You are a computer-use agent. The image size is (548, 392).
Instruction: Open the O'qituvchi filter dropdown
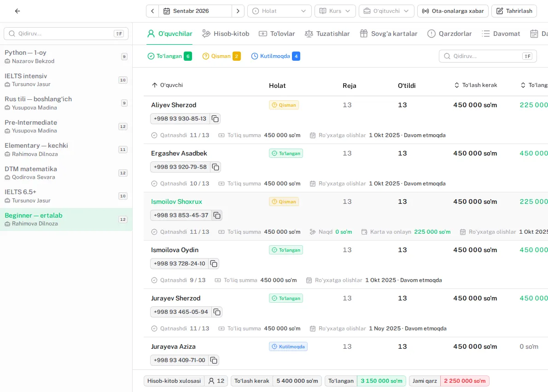pos(386,11)
